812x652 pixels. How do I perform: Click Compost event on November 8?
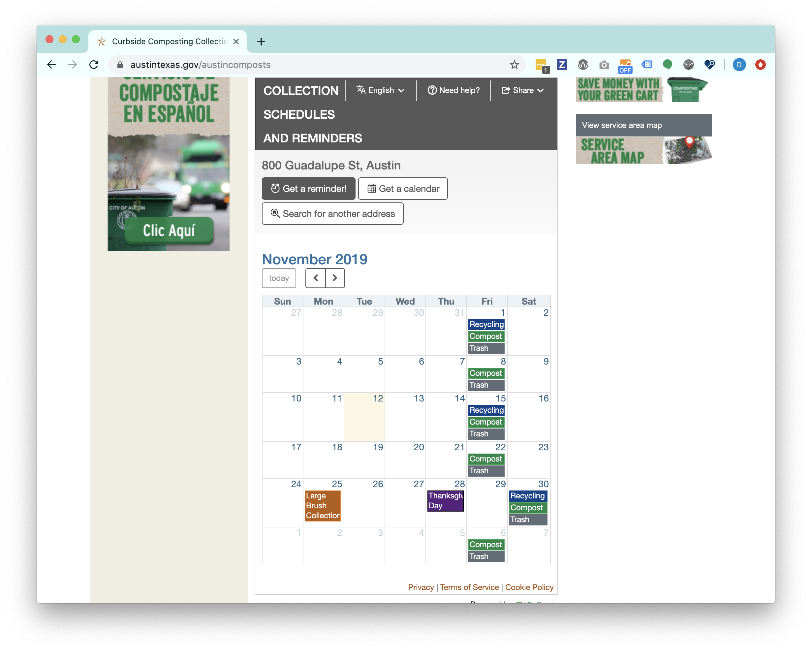486,373
